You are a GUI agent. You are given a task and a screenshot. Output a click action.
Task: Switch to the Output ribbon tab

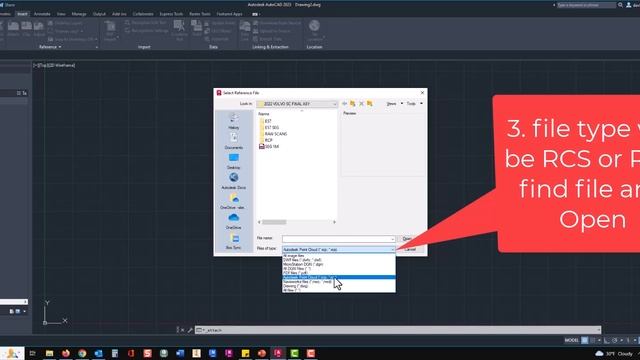[x=99, y=14]
